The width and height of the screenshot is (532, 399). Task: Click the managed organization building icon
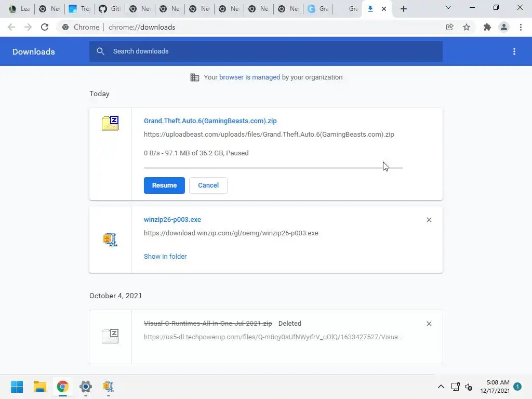point(195,77)
